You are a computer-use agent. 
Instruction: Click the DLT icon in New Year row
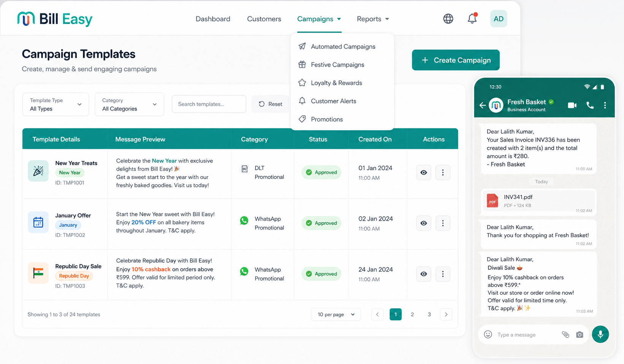[x=244, y=169]
